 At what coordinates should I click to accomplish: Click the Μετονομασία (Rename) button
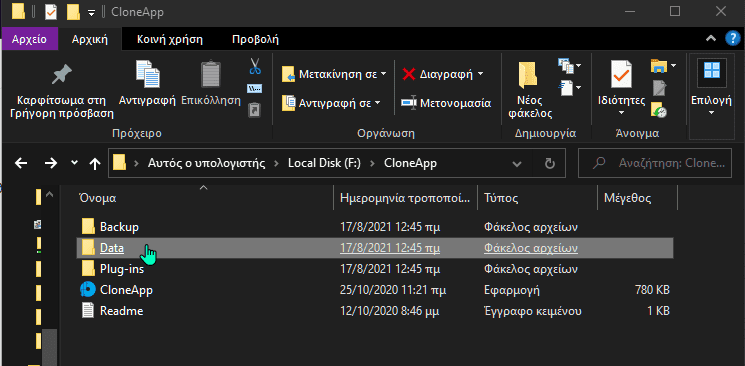[446, 103]
